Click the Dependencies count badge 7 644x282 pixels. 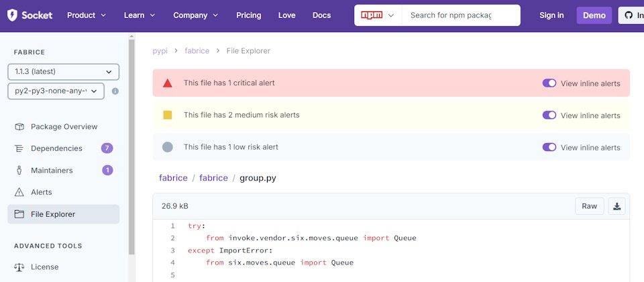coord(107,148)
